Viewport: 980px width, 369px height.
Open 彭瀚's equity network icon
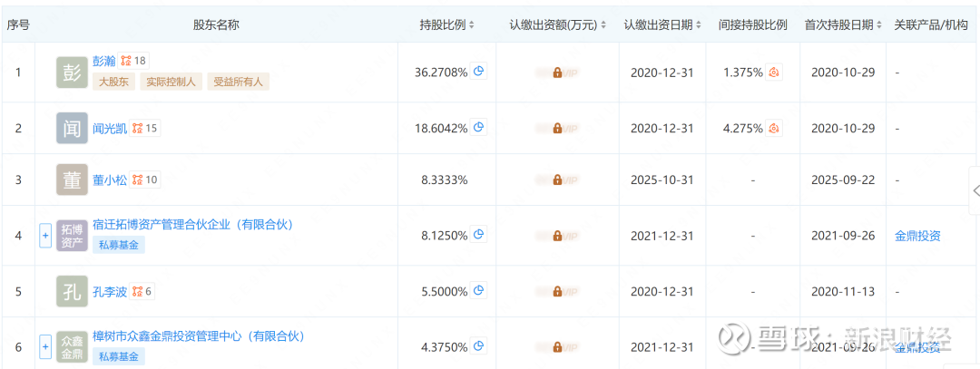click(125, 61)
